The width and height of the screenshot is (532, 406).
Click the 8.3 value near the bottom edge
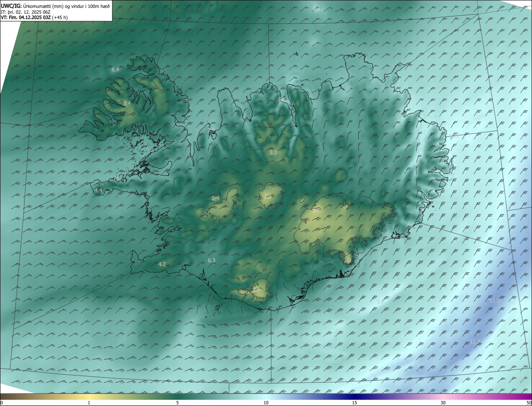(342, 360)
